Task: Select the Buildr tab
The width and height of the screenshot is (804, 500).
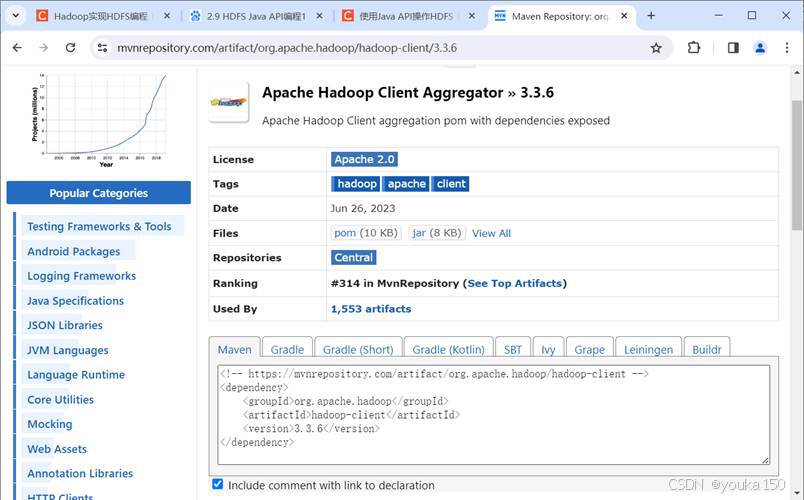Action: 707,347
